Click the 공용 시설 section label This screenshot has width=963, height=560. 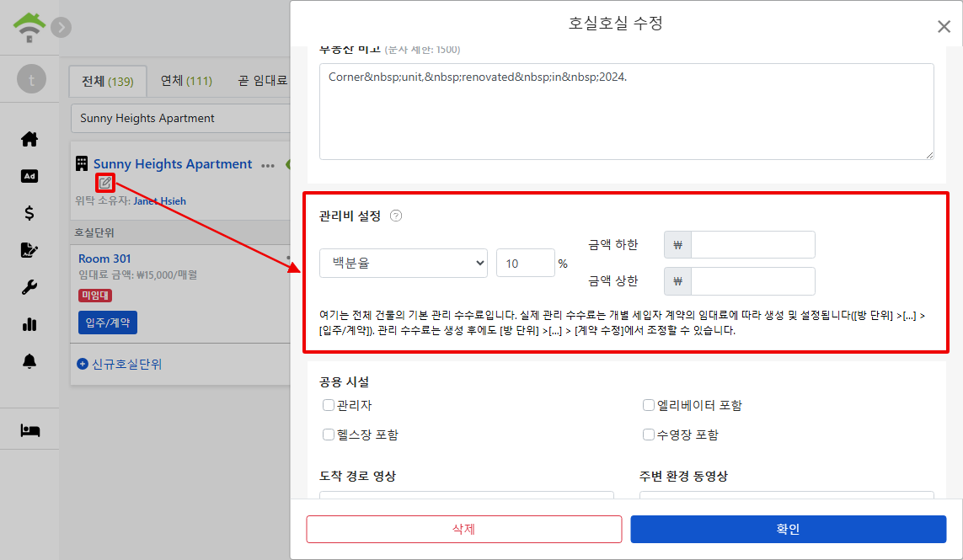click(344, 381)
